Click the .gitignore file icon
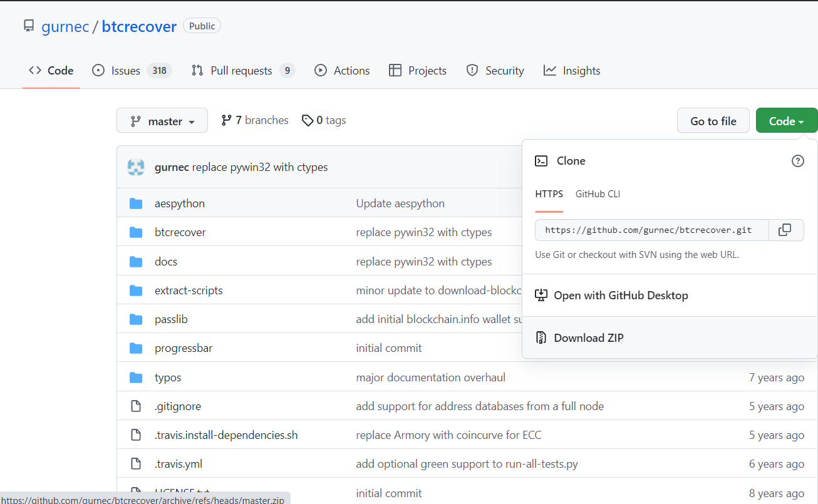818x504 pixels. (136, 406)
